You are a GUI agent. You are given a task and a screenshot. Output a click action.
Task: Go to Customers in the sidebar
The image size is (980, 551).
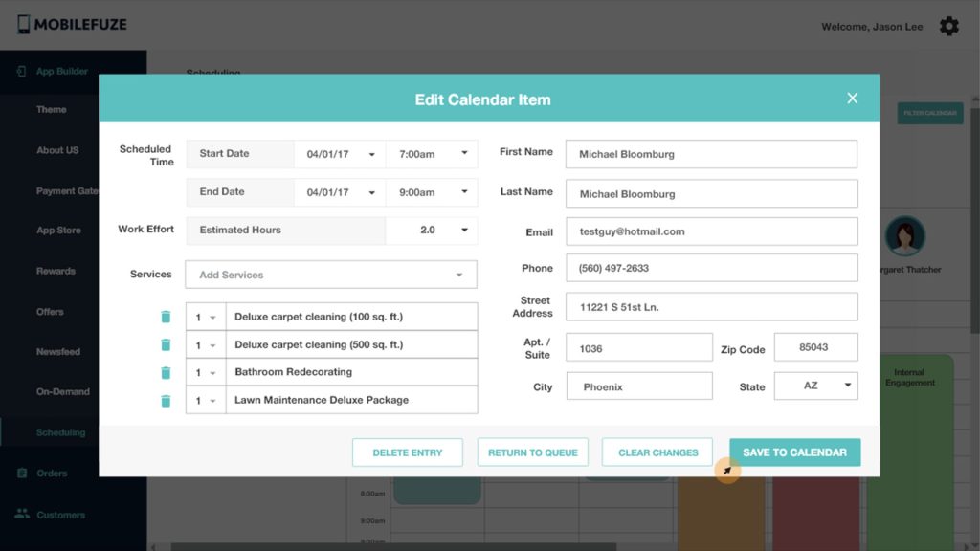pos(60,515)
